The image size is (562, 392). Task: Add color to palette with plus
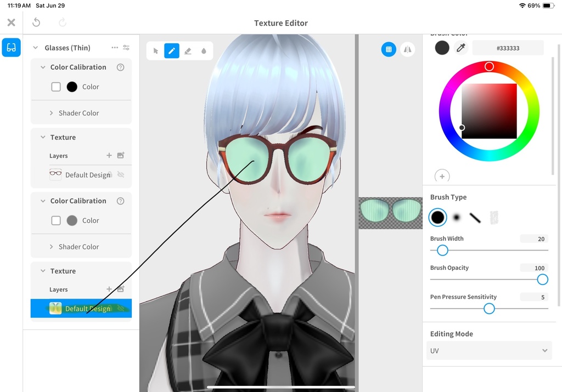(442, 176)
